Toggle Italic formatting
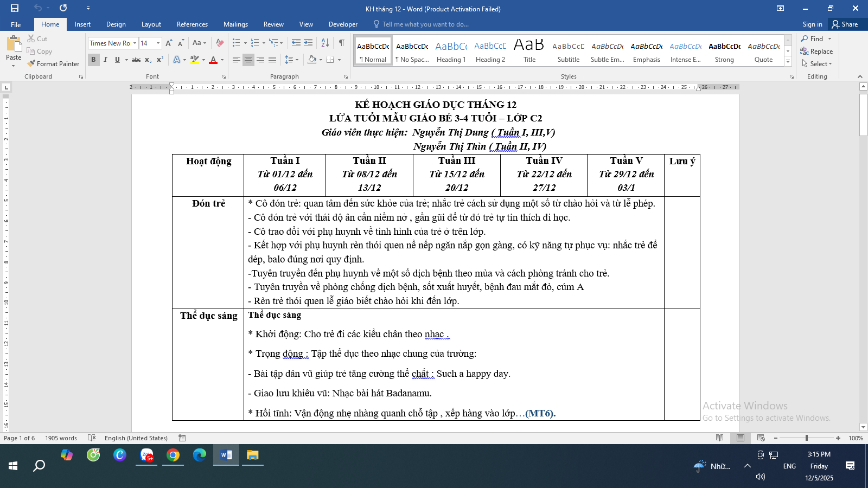Screen dimensions: 868x488 pyautogui.click(x=105, y=60)
